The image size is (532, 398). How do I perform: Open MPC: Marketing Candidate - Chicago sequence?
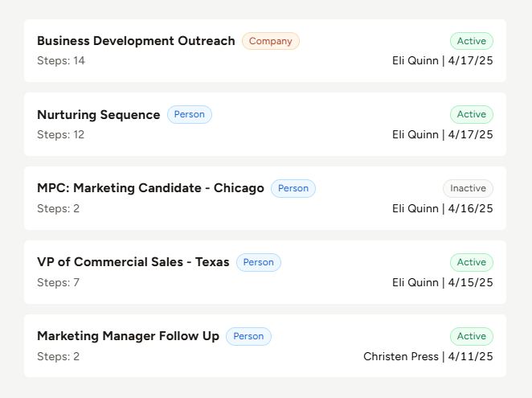pyautogui.click(x=150, y=188)
